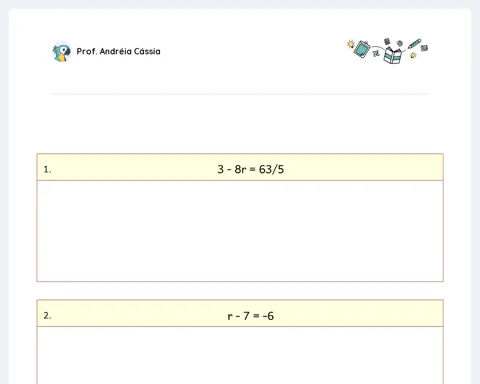Click the parrot avatar icon
This screenshot has width=480, height=384.
[62, 52]
